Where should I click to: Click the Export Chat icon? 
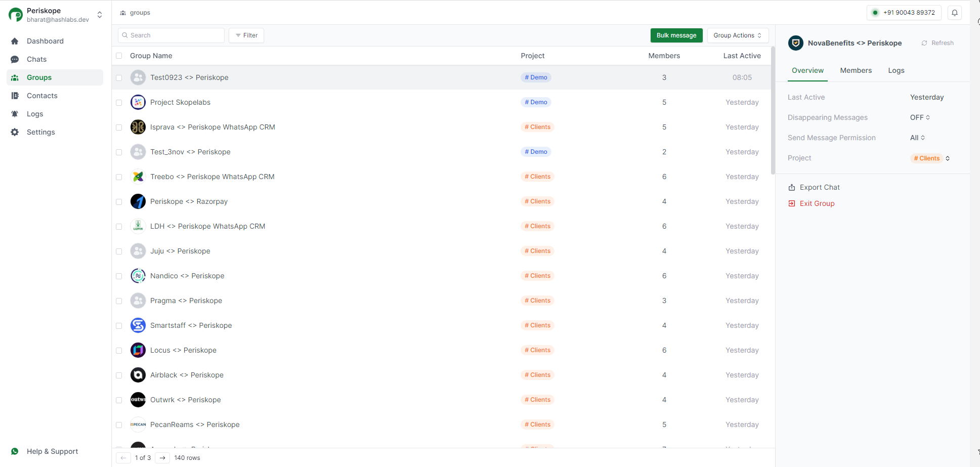point(792,187)
